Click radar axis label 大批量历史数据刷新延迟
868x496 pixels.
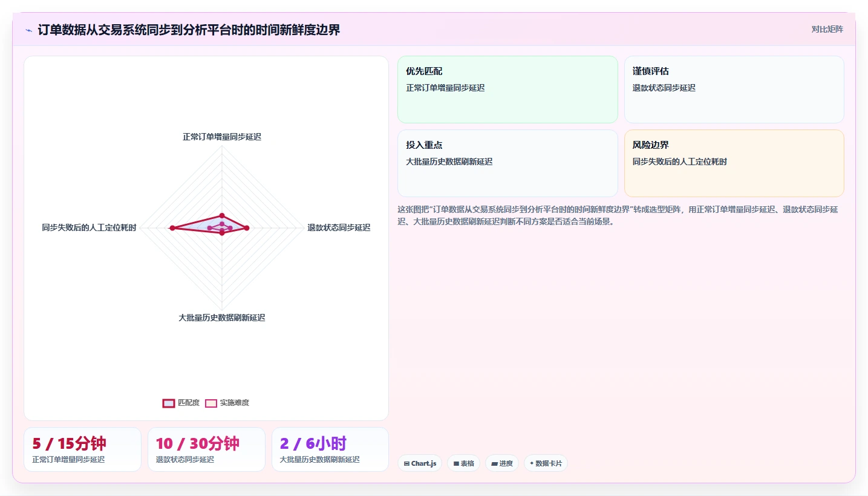(222, 318)
